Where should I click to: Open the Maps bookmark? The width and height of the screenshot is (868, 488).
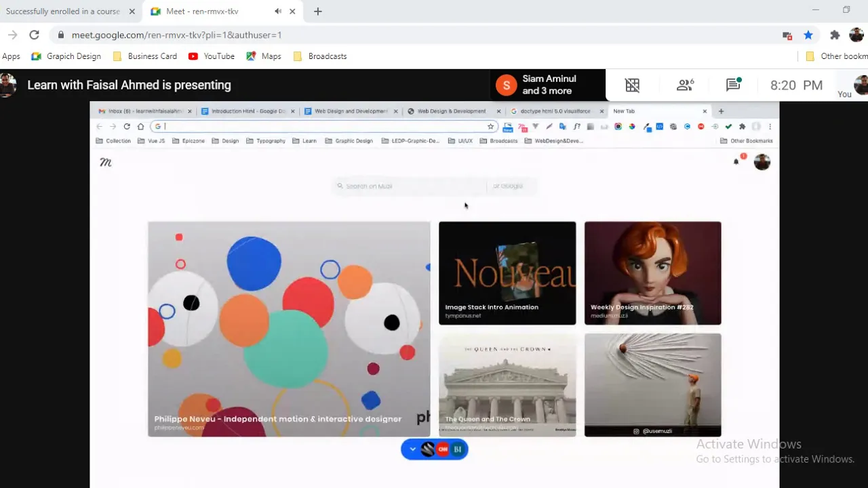tap(264, 56)
